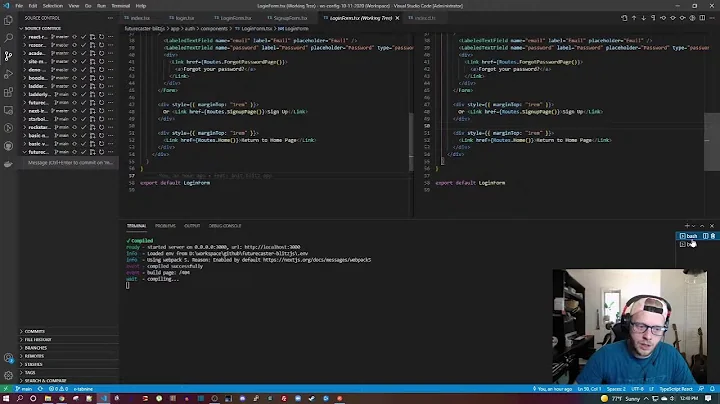This screenshot has width=720, height=404.
Task: Commit changes with the checkmark on the react-r row
Action: pos(84,37)
